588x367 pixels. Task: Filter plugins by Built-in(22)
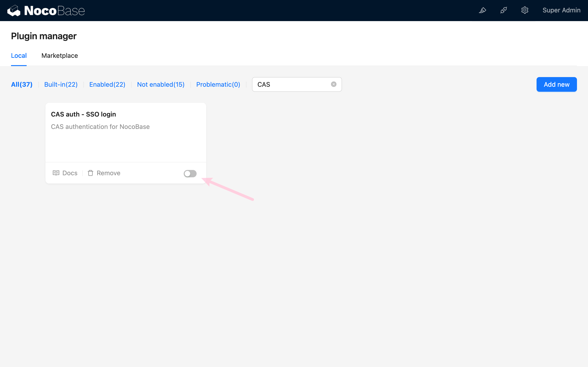tap(61, 84)
